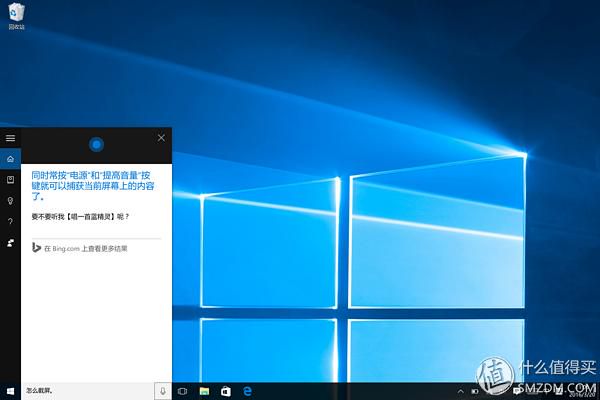
Task: Open 在 Bing.com 上查看更多结果 link
Action: [x=85, y=248]
